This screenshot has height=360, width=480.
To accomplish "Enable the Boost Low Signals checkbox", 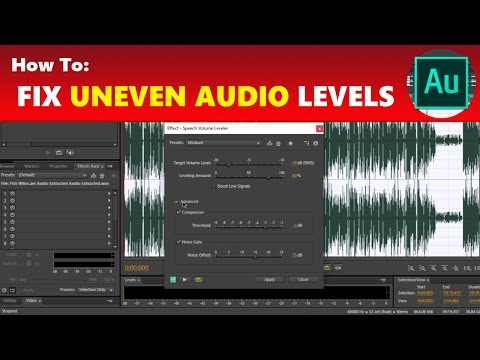I will click(213, 186).
